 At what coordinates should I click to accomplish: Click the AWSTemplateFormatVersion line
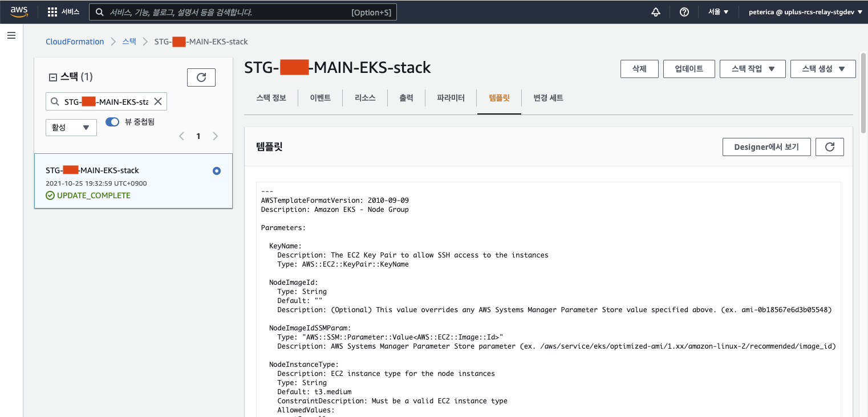pos(335,201)
